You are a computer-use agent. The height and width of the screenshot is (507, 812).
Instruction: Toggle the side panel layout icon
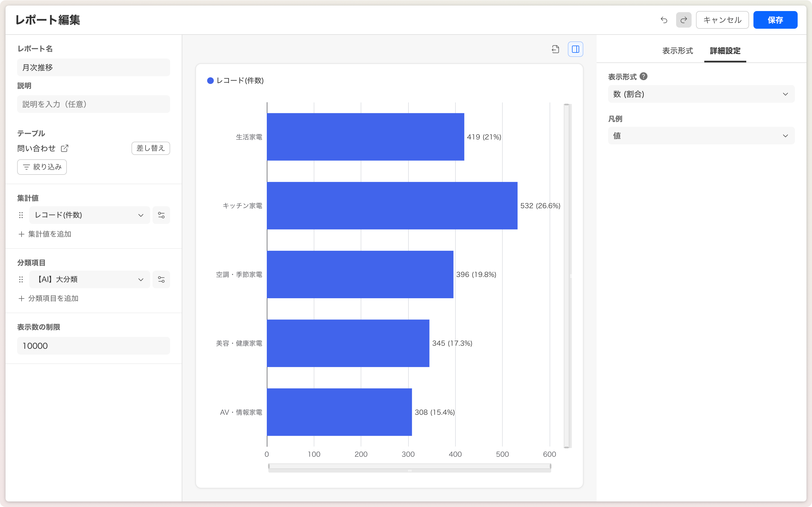pos(575,49)
